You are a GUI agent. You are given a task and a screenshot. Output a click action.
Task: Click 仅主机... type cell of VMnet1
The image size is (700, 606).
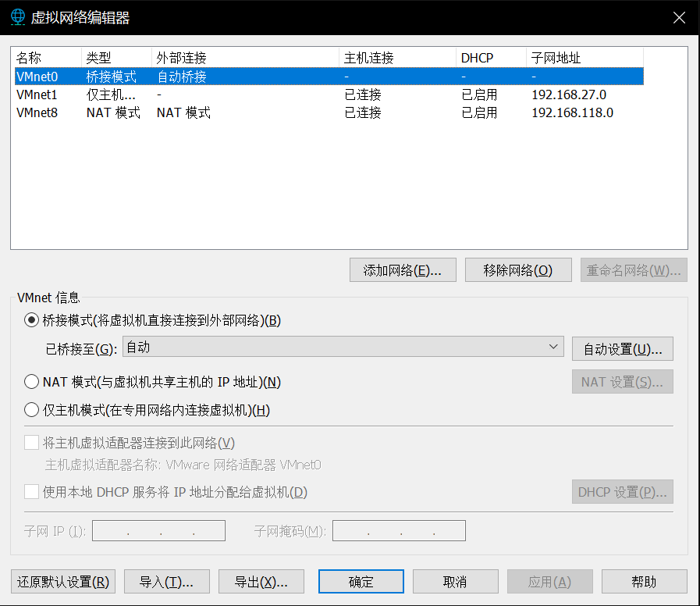[111, 94]
